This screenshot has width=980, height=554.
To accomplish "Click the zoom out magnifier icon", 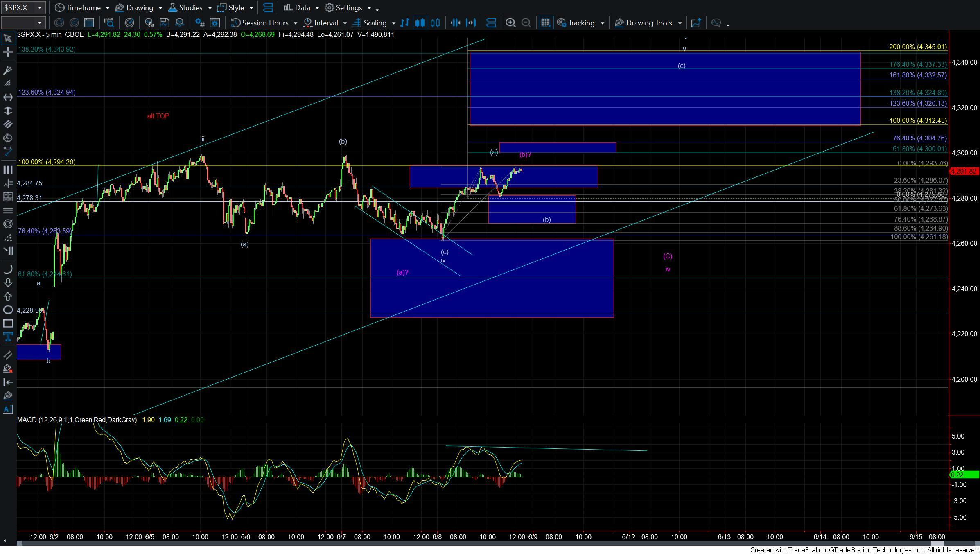I will pyautogui.click(x=526, y=23).
